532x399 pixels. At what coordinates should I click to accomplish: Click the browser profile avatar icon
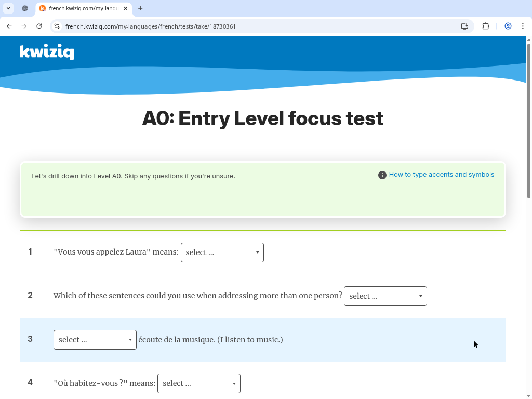(508, 26)
